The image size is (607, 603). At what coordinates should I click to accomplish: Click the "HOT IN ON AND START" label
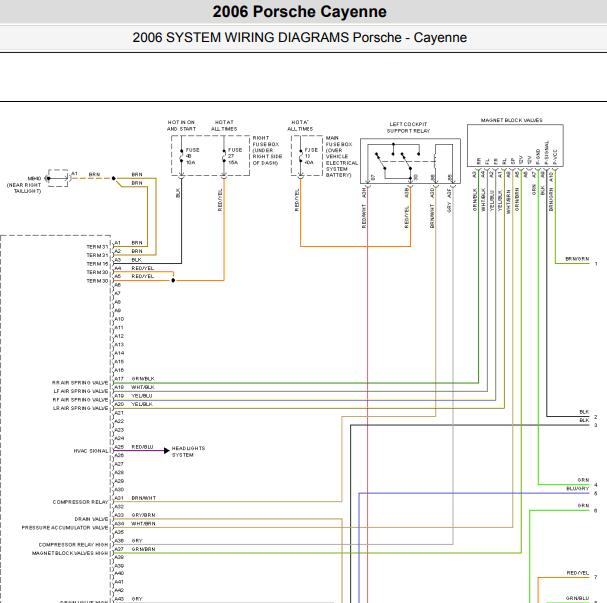click(181, 125)
